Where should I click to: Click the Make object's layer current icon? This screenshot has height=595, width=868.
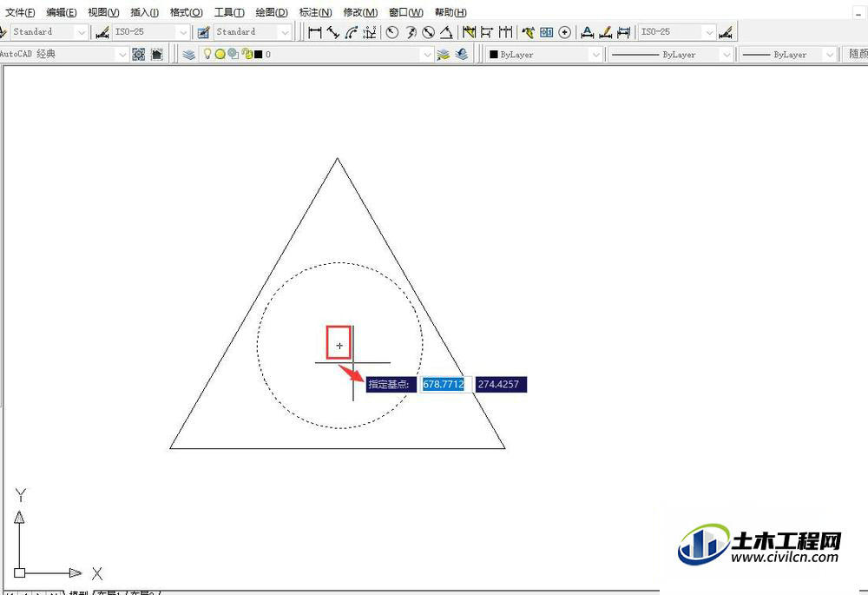tap(444, 54)
